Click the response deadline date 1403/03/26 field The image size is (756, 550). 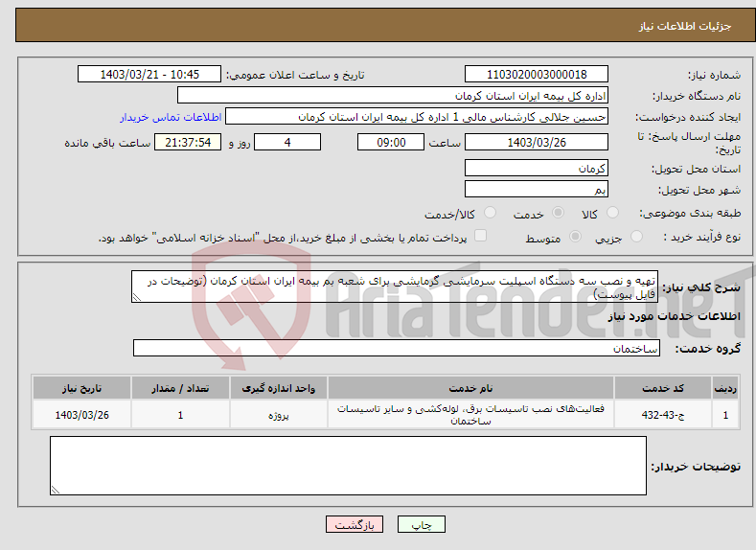(x=537, y=142)
